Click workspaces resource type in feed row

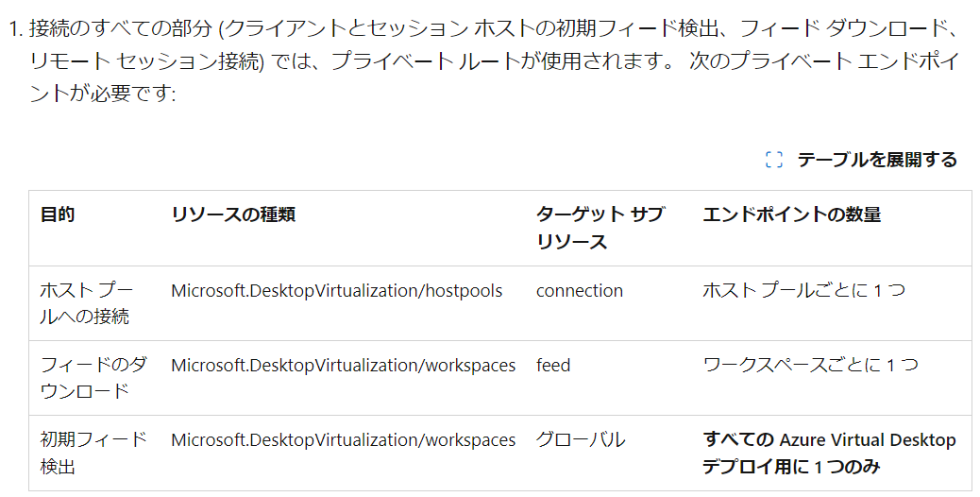pos(343,365)
